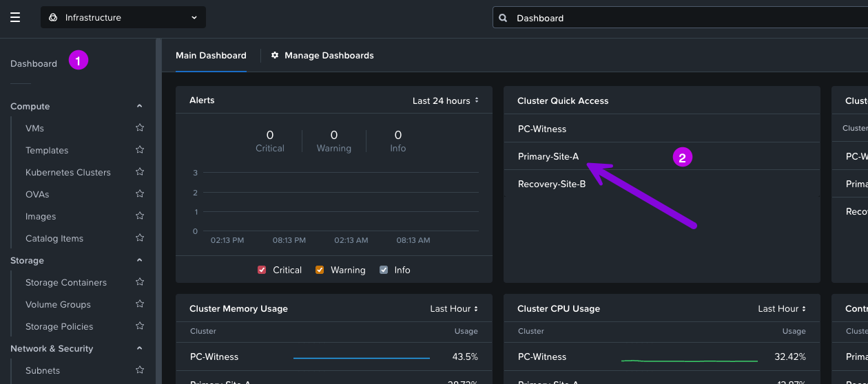Bookmark VMs with the star icon
868x384 pixels.
pyautogui.click(x=140, y=127)
